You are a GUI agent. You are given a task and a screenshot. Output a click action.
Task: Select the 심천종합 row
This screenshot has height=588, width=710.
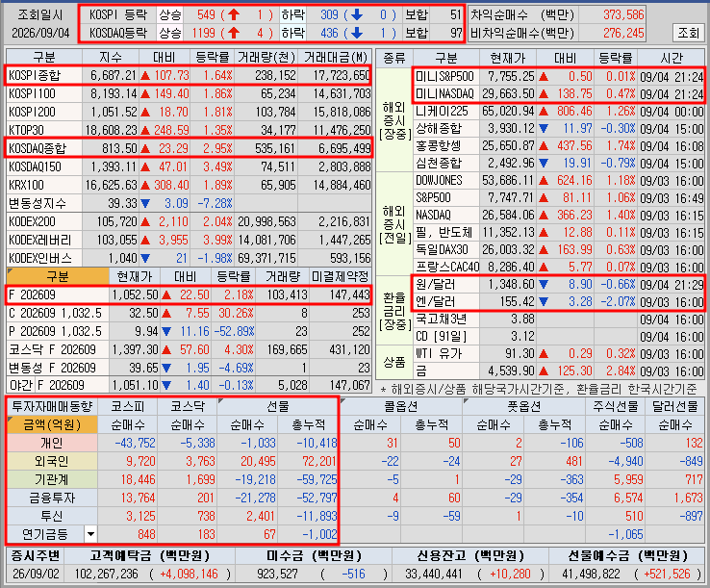pyautogui.click(x=559, y=163)
